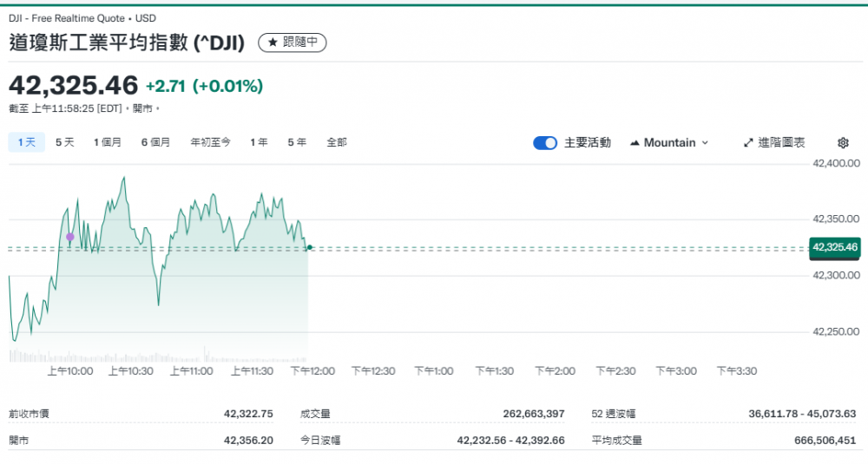This screenshot has height=464, width=868.
Task: Click the 42,325.46 price label on axis
Action: pyautogui.click(x=834, y=248)
